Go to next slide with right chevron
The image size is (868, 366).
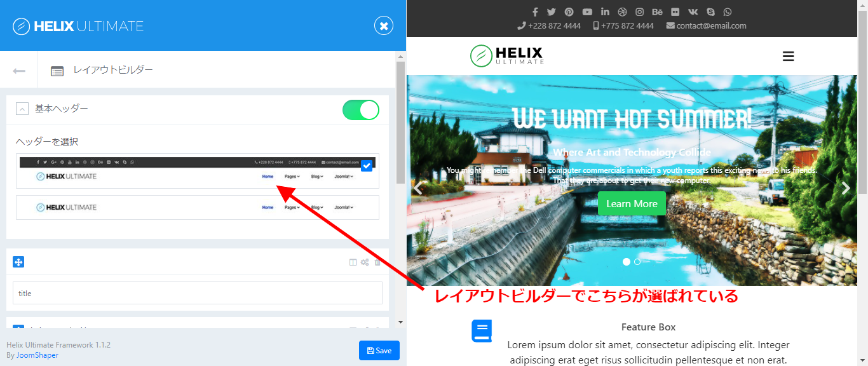pyautogui.click(x=845, y=188)
